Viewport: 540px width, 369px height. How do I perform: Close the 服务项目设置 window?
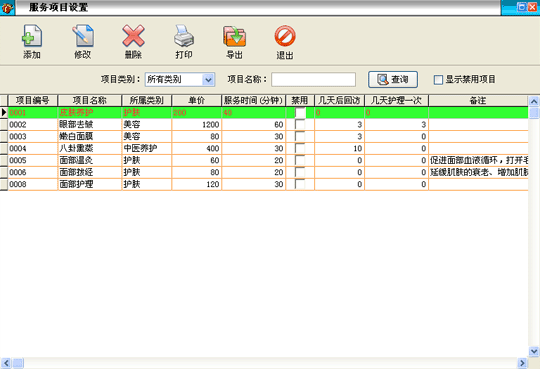533,7
